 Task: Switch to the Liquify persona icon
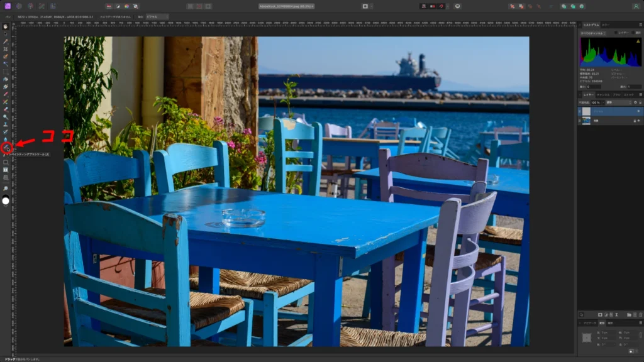[x=18, y=6]
